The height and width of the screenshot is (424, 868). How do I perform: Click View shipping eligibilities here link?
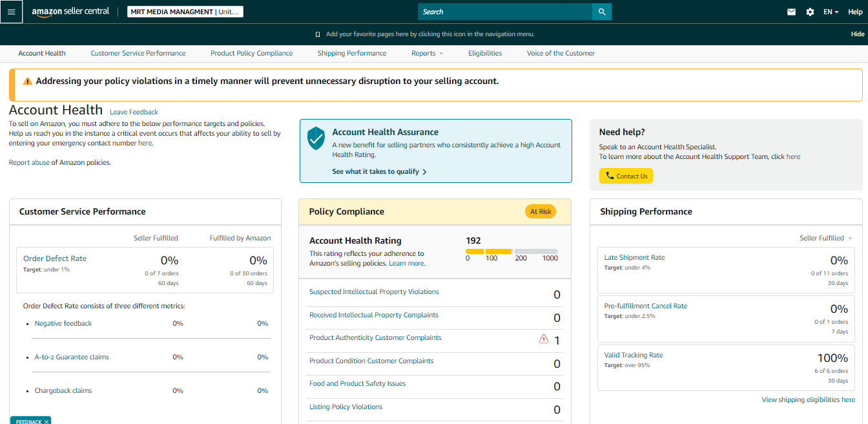click(809, 399)
